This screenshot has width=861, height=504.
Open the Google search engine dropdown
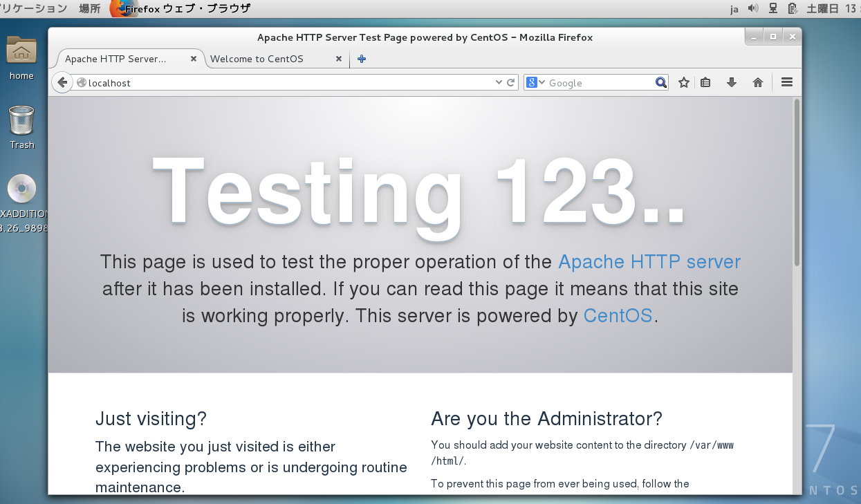pyautogui.click(x=536, y=83)
